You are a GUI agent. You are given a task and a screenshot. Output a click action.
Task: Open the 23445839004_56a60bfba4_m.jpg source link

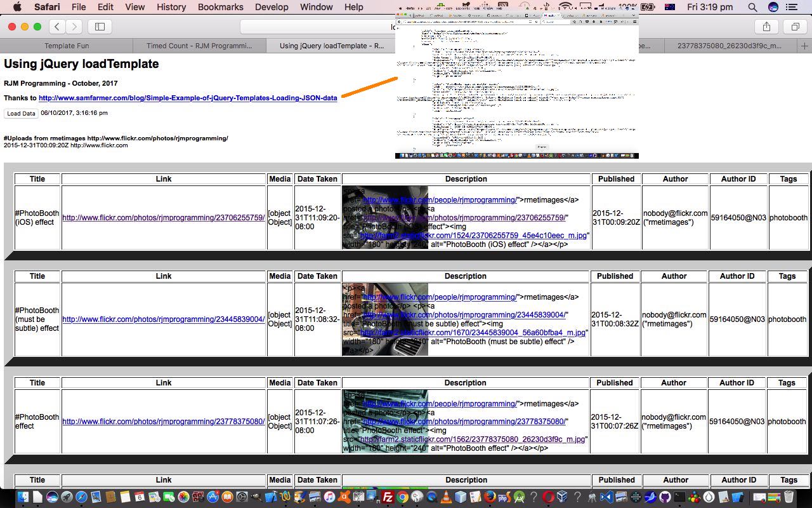coord(473,333)
